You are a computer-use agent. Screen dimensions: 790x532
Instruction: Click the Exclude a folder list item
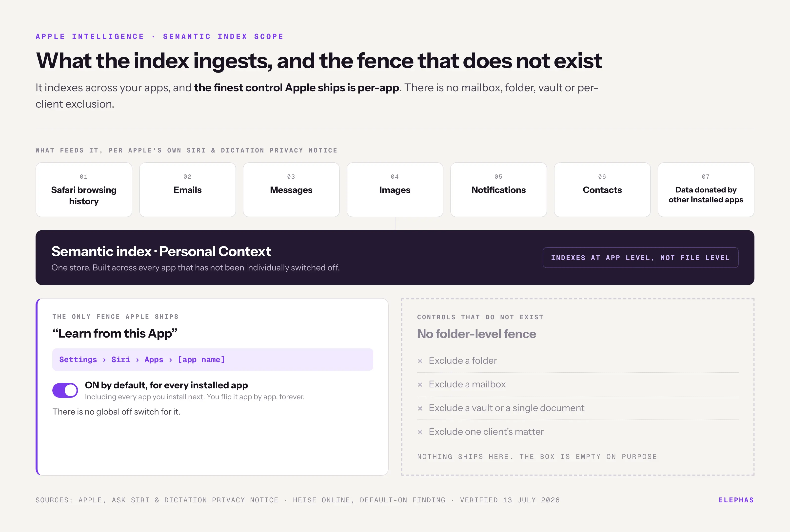tap(578, 361)
